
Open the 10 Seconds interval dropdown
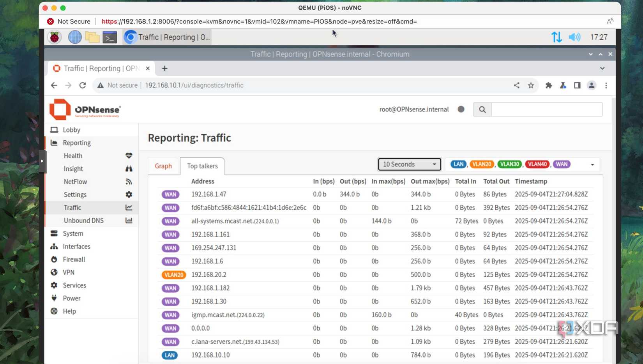pyautogui.click(x=409, y=164)
